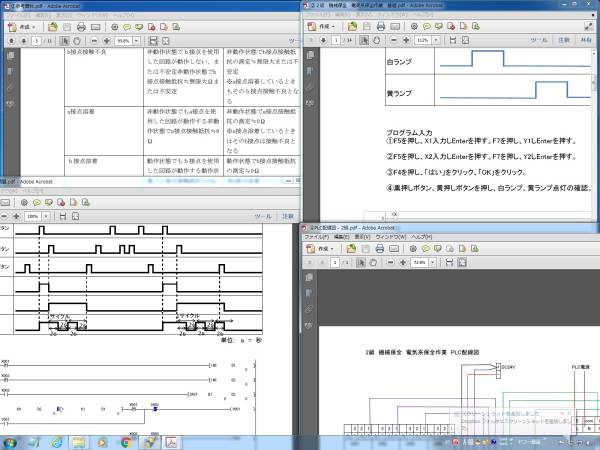This screenshot has height=450, width=600.
Task: Open page thumbnails panel in top-right window sidebar
Action: click(309, 56)
